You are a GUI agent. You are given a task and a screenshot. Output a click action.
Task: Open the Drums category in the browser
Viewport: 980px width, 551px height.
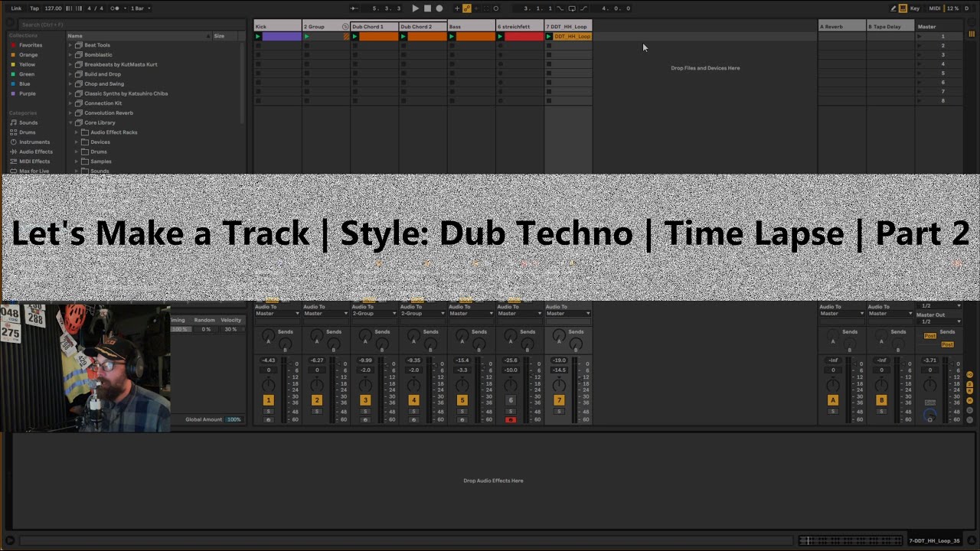(27, 132)
